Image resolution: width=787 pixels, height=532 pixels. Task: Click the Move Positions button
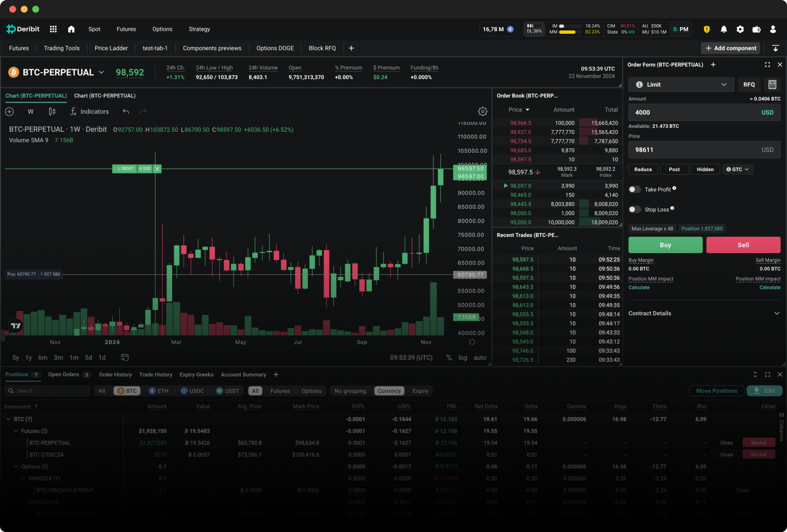tap(716, 391)
